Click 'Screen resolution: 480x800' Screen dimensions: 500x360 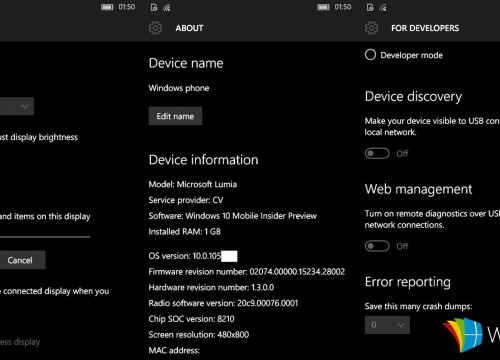199,334
